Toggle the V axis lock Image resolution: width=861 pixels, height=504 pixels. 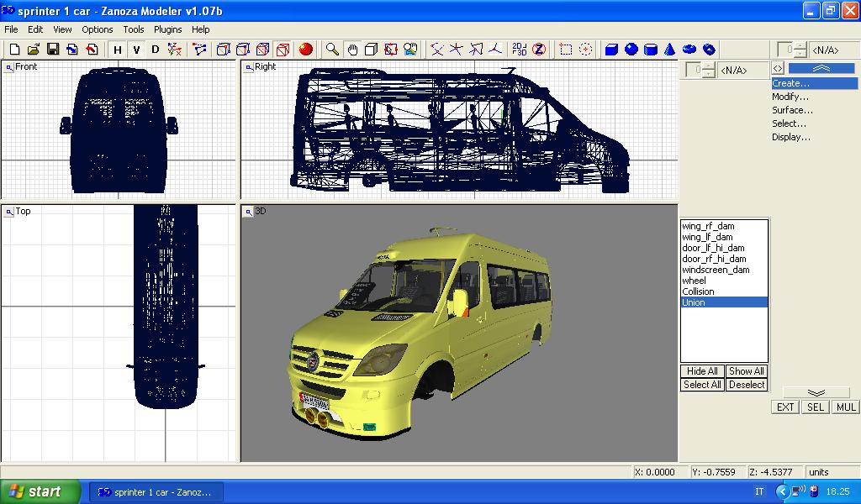[136, 50]
